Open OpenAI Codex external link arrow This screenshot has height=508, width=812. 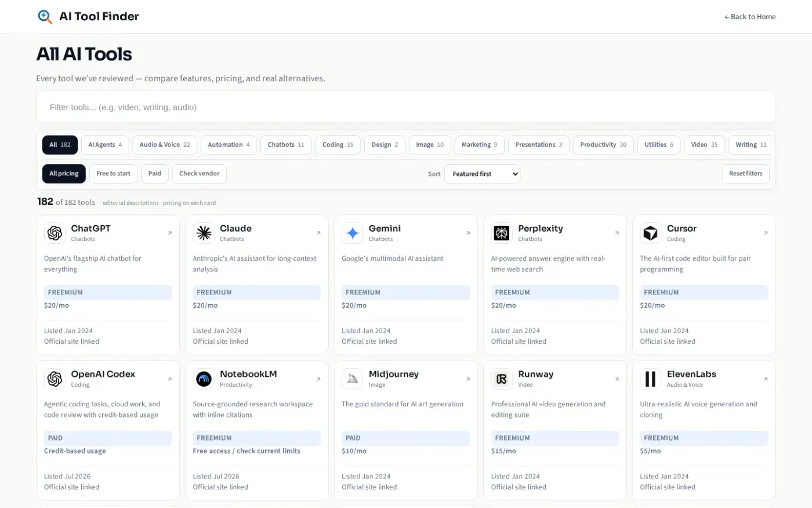(169, 379)
